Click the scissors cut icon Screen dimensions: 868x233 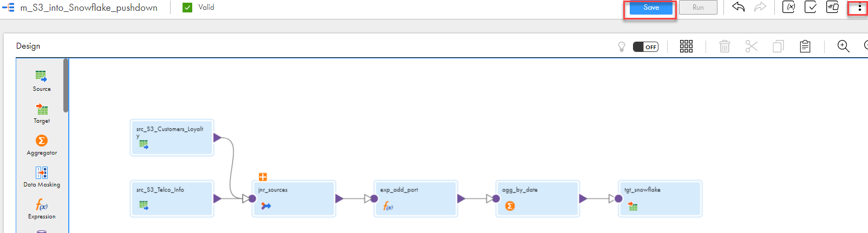751,46
